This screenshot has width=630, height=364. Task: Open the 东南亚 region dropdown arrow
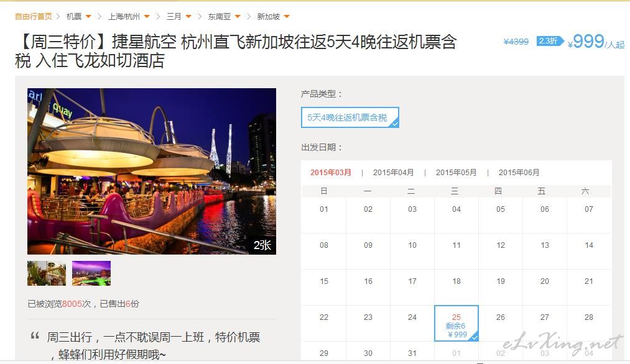(x=238, y=17)
